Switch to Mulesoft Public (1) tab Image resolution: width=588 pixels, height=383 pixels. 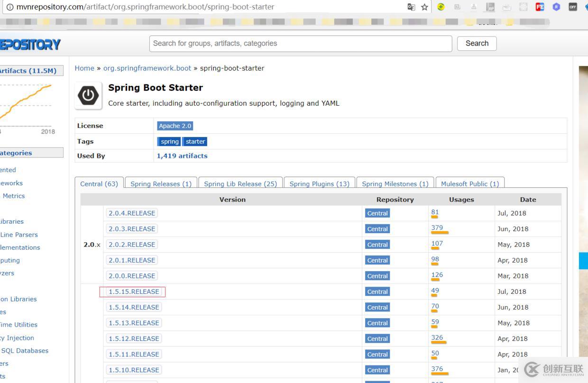(x=470, y=183)
